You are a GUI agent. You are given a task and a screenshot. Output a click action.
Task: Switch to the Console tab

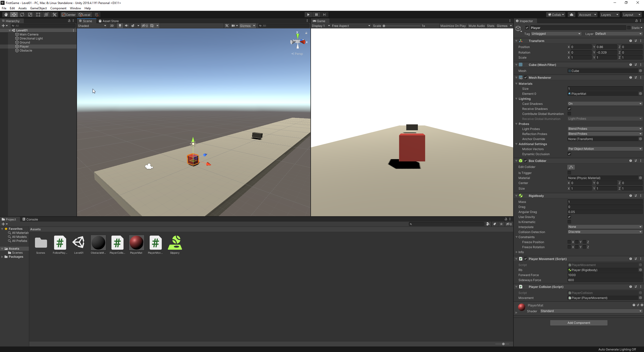click(x=30, y=219)
